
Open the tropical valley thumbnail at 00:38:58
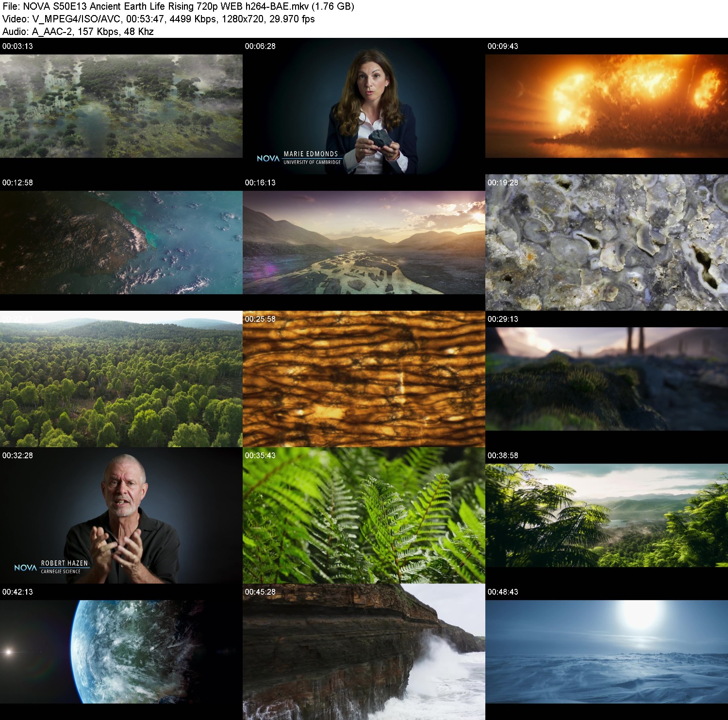point(607,516)
